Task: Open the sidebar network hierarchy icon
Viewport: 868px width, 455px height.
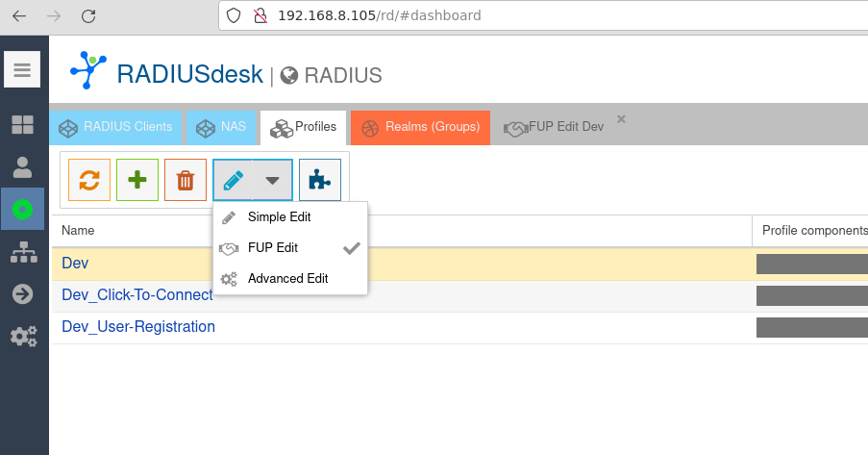Action: 22,252
